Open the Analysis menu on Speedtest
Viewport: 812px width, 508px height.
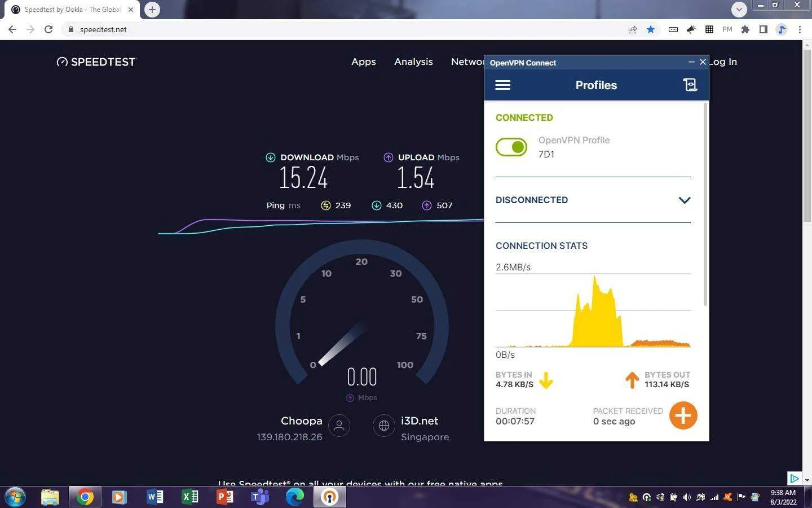[413, 62]
